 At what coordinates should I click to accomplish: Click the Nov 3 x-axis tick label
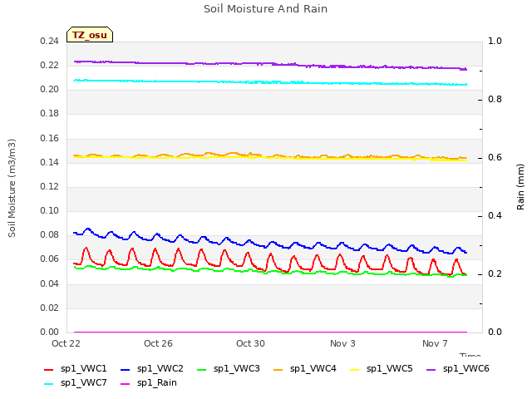(342, 343)
